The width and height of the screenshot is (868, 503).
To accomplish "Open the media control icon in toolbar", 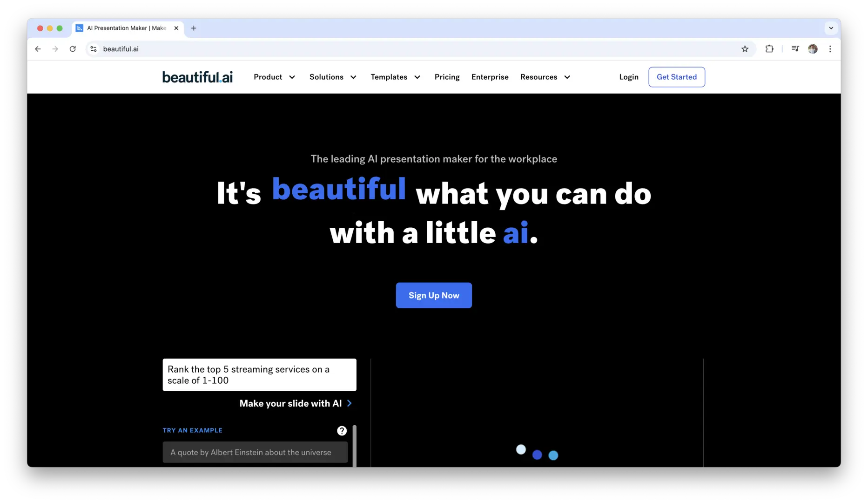I will [795, 49].
